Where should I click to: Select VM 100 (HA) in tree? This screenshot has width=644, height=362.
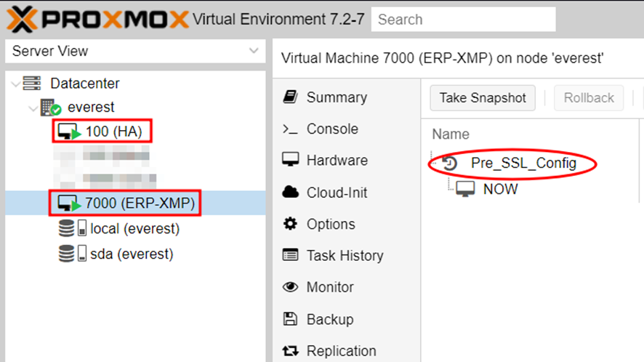pyautogui.click(x=114, y=132)
